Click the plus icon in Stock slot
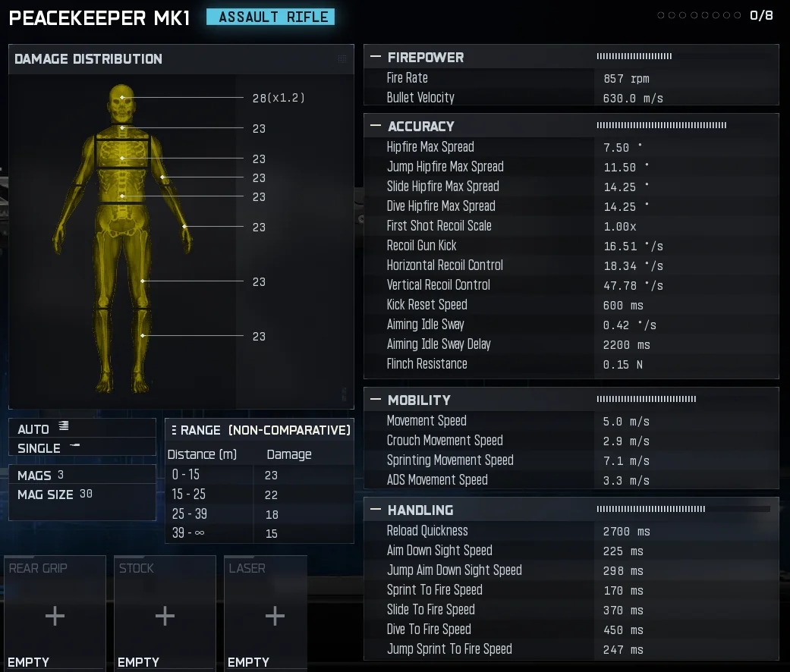This screenshot has height=672, width=790. 165,616
